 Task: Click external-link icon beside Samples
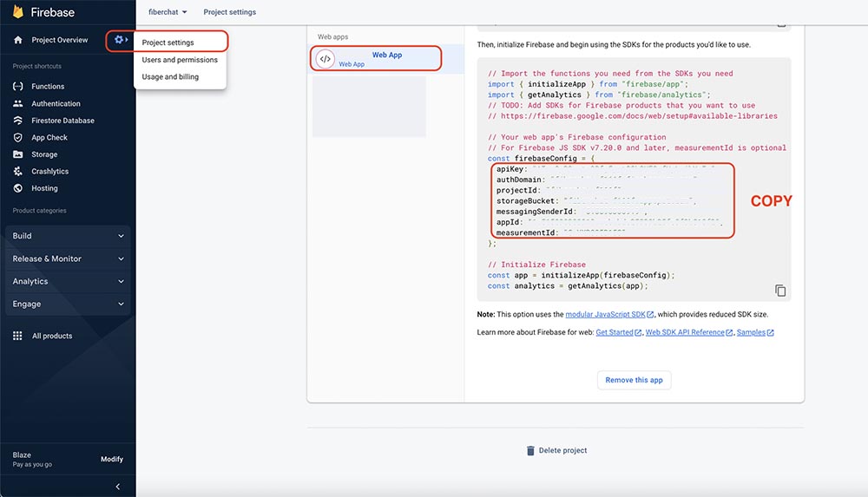[771, 332]
